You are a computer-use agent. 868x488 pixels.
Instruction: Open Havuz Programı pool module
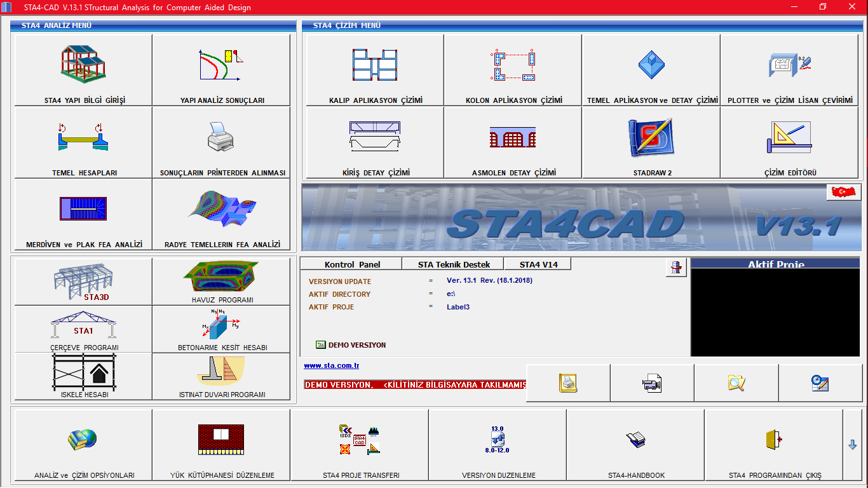(x=221, y=281)
